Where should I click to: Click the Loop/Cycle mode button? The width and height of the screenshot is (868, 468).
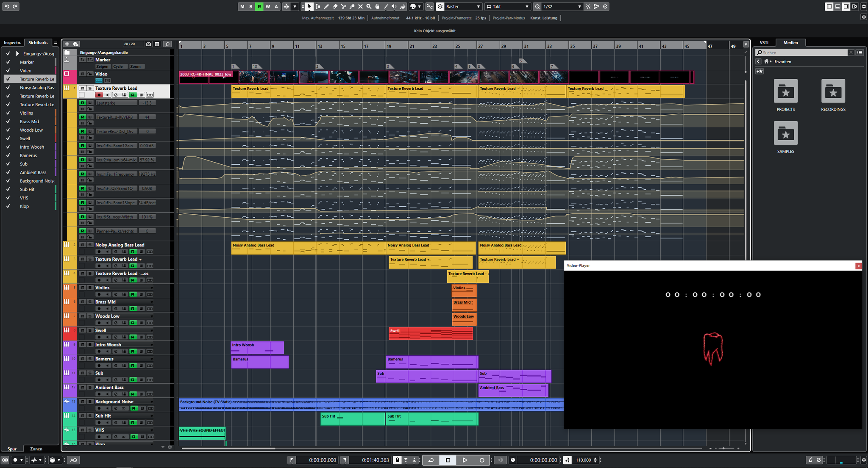point(431,460)
